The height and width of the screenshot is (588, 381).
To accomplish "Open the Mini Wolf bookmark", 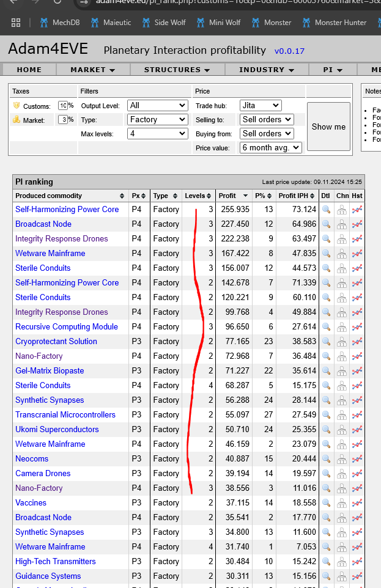I will 218,23.
